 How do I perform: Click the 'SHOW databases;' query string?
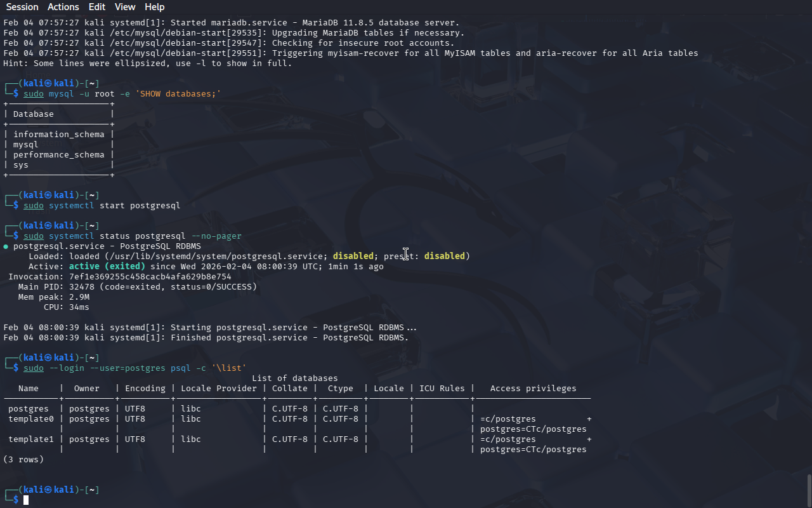pos(178,94)
